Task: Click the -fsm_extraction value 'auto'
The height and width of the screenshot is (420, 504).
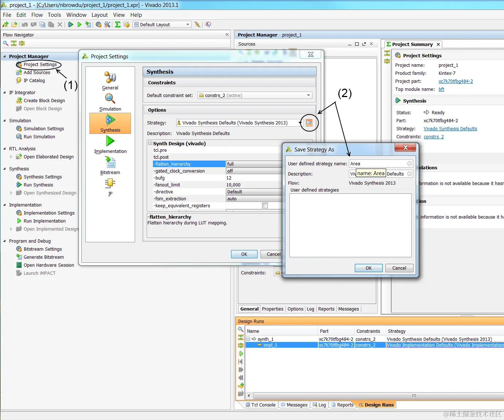Action: click(x=254, y=199)
